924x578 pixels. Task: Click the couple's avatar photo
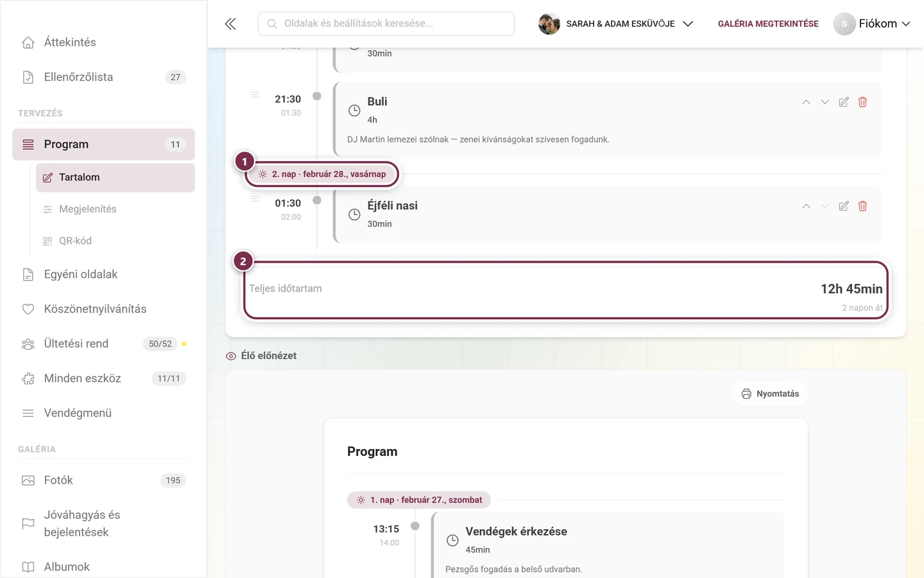(549, 24)
